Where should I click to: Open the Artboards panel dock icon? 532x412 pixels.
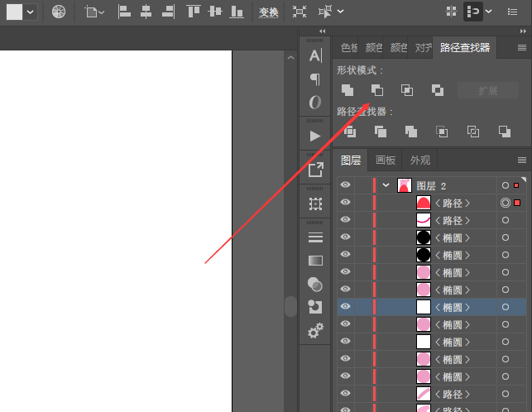click(315, 204)
